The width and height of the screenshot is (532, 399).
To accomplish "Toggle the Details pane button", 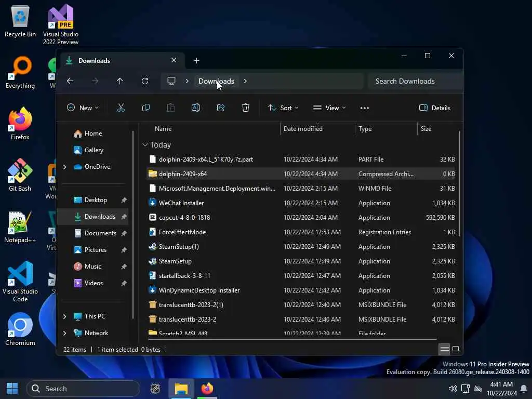I will pyautogui.click(x=435, y=108).
